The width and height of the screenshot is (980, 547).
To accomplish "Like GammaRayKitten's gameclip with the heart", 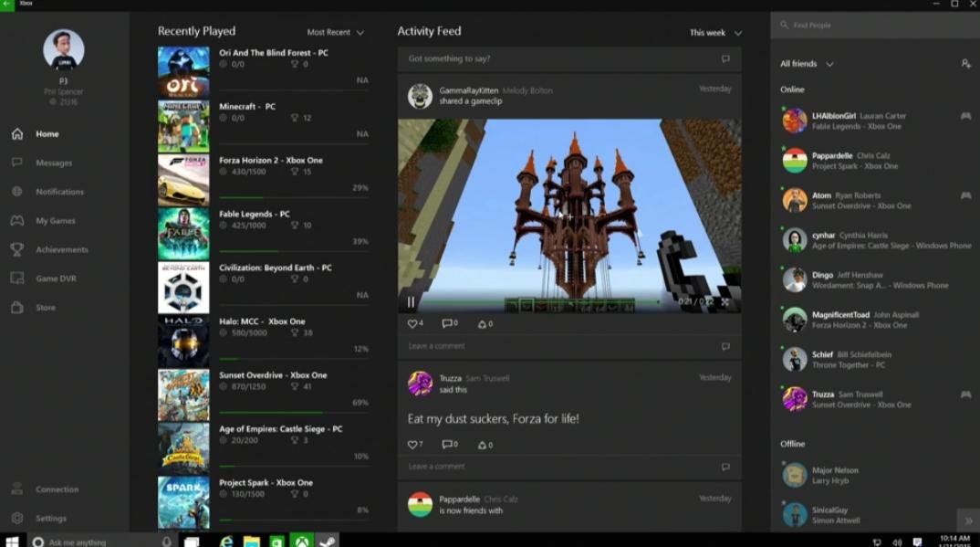I will [x=412, y=324].
